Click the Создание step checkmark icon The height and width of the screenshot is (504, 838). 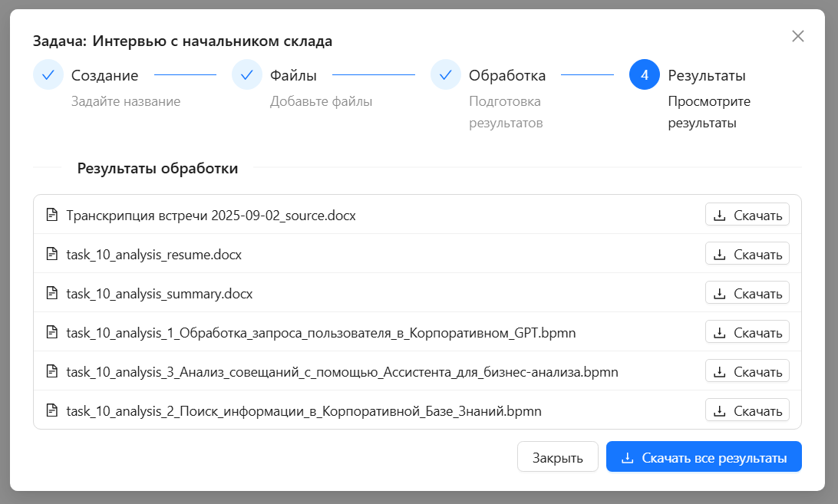(48, 75)
